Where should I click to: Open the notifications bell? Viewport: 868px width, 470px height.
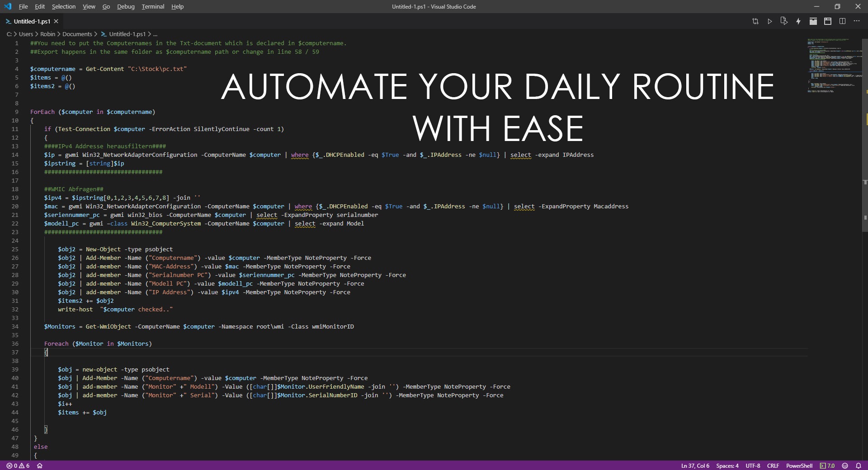click(x=858, y=465)
